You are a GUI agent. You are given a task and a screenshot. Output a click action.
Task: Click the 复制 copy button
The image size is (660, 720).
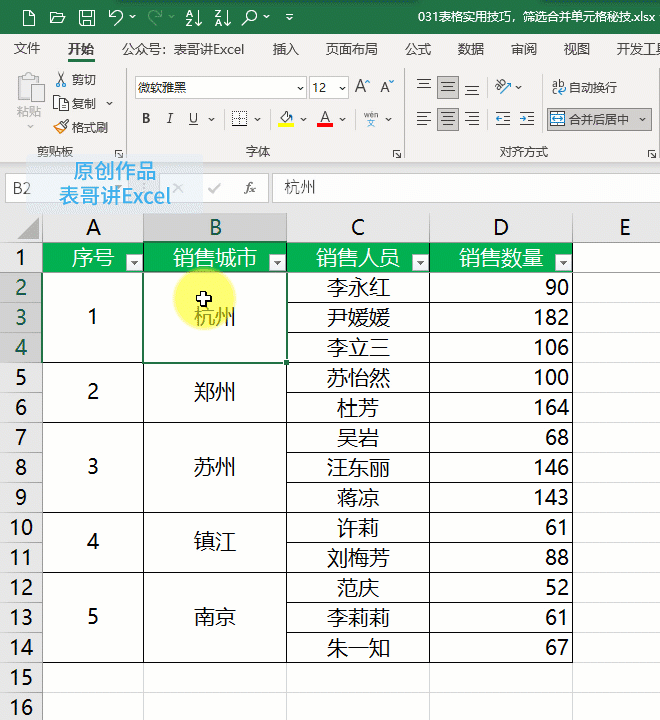coord(75,103)
